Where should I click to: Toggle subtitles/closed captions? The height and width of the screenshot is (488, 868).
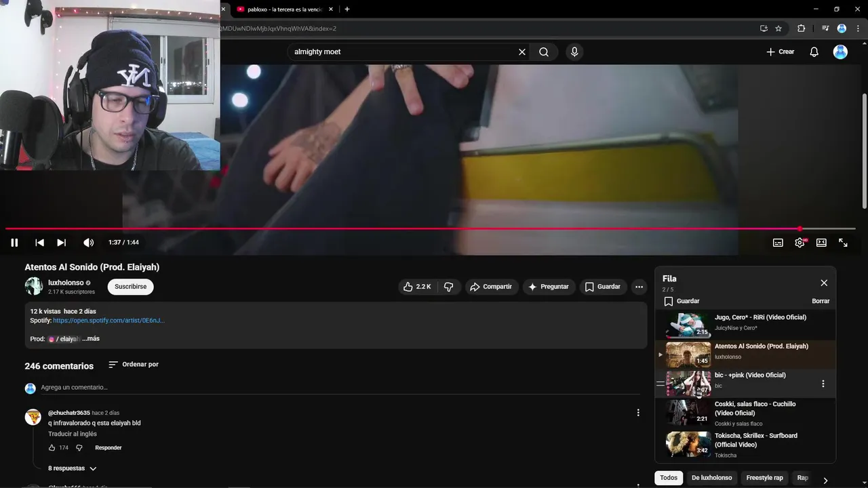778,243
